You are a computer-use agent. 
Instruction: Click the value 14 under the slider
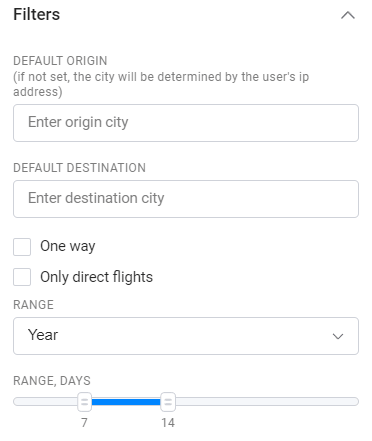pyautogui.click(x=168, y=423)
